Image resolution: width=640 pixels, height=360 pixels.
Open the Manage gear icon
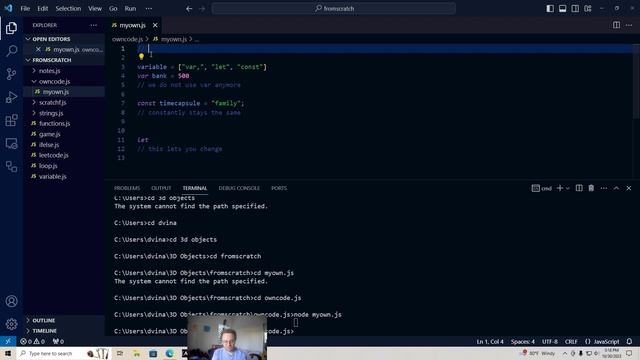click(x=11, y=324)
